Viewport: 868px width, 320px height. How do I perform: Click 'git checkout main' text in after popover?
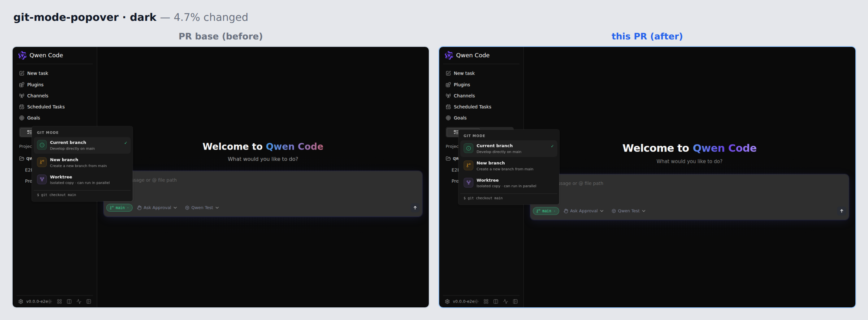pos(485,198)
